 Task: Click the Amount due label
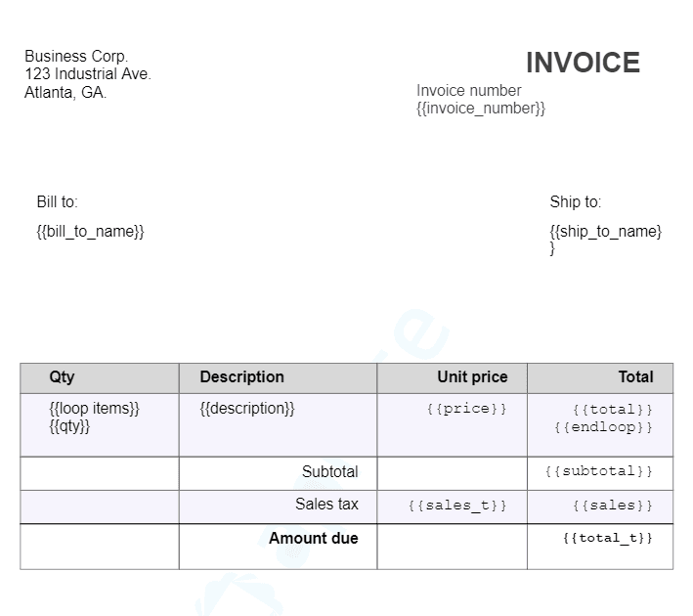[313, 539]
